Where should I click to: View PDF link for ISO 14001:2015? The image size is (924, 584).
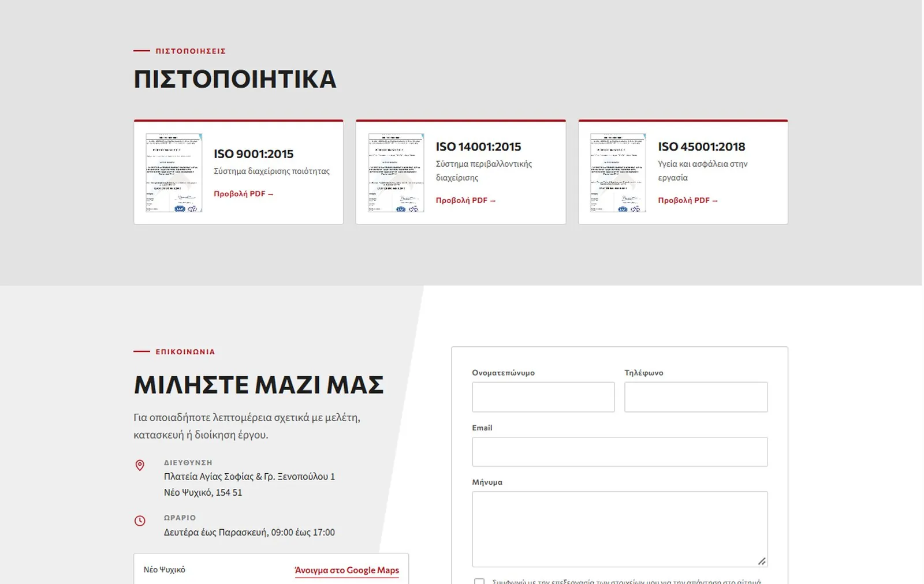[x=465, y=200]
